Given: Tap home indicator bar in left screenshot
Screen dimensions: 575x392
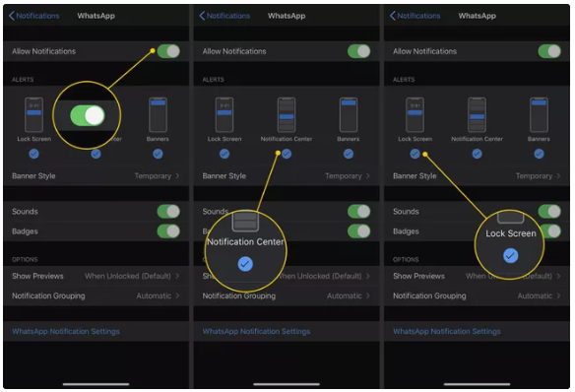Looking at the screenshot, I should tap(96, 384).
